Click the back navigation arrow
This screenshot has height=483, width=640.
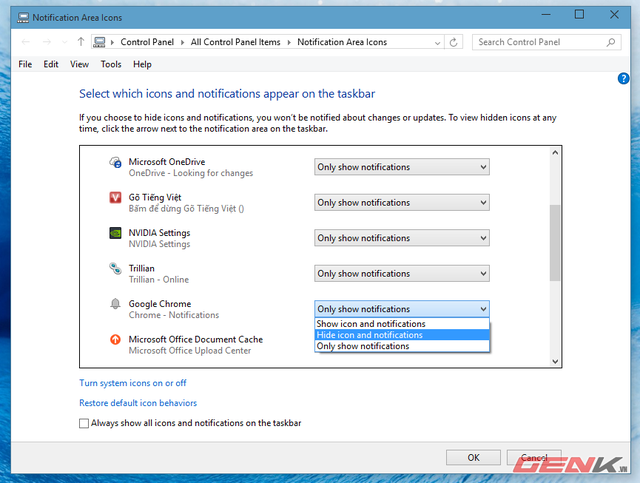[x=26, y=42]
